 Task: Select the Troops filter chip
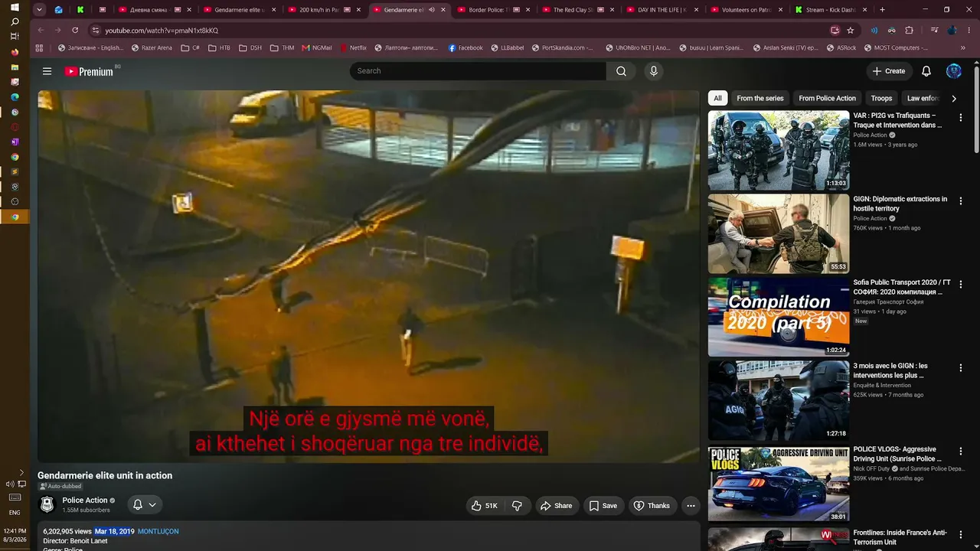[881, 98]
